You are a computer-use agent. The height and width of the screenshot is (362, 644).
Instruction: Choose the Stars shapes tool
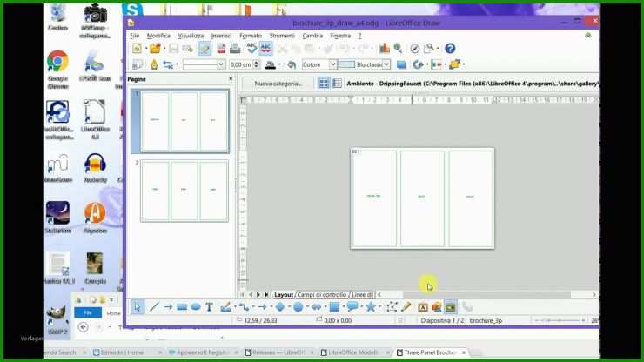[x=371, y=307]
